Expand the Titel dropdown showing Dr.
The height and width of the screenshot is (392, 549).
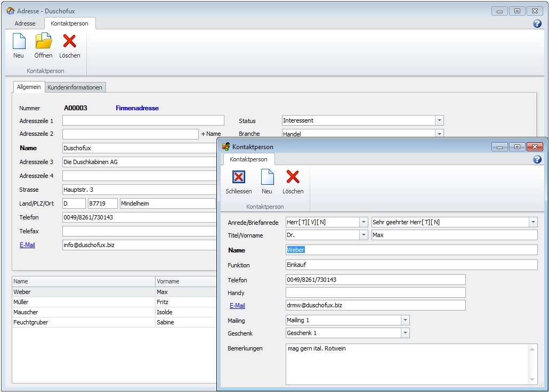364,235
